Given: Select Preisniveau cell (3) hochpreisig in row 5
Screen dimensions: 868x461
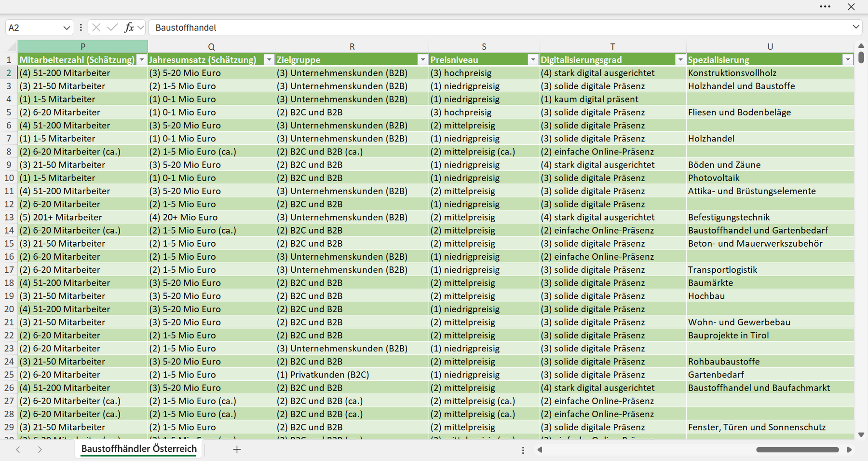Looking at the screenshot, I should 484,112.
